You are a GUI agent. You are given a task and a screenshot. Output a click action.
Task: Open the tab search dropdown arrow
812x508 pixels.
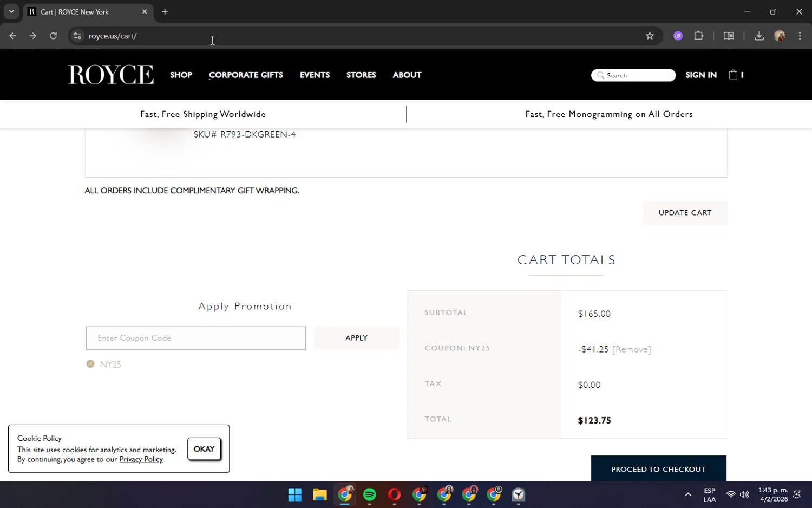(11, 11)
